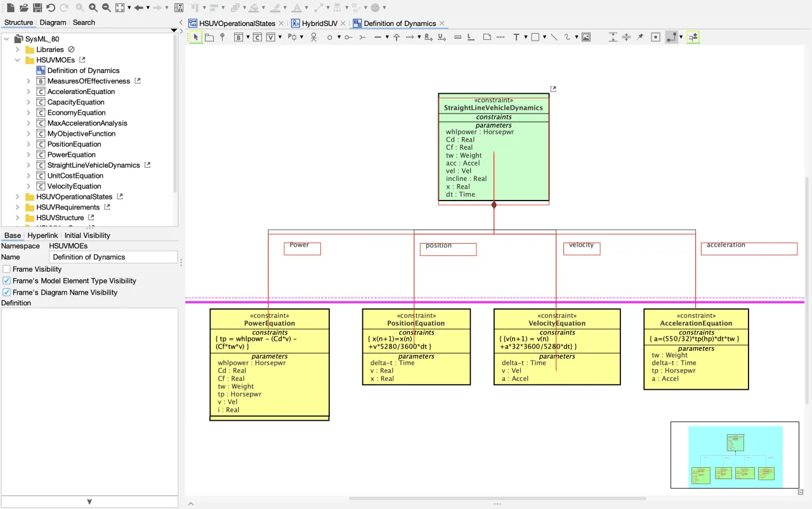Select UnitCostEquation in structure tree
Viewport: 812px width, 509px height.
coord(75,176)
